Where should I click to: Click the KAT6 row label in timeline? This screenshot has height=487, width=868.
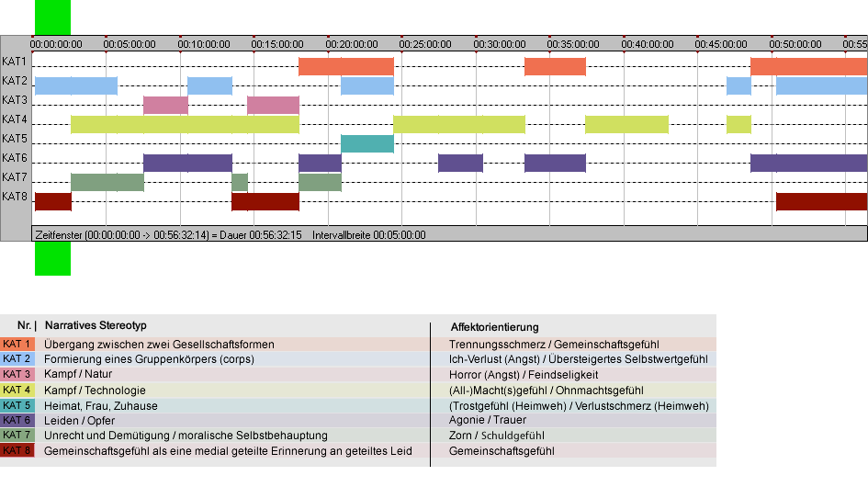[15, 158]
